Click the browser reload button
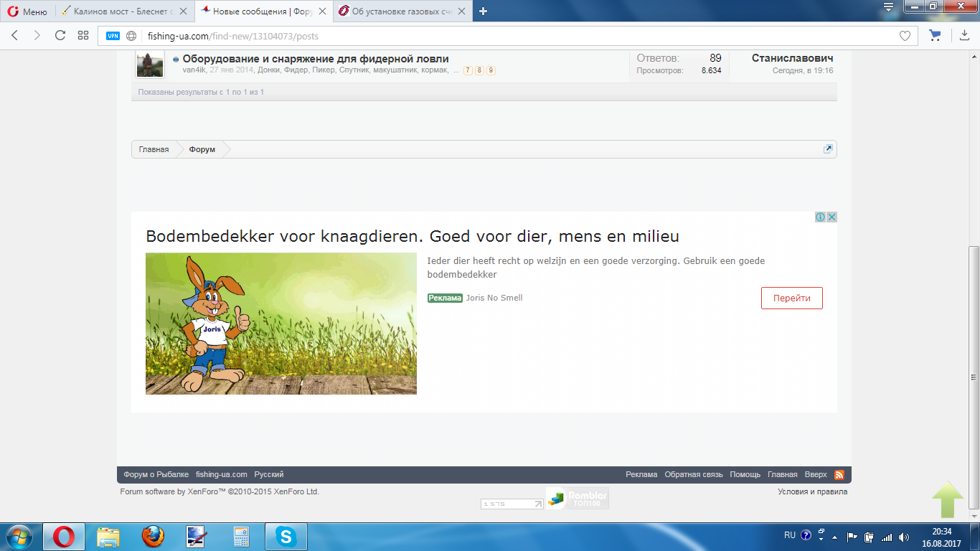Viewport: 980px width, 551px height. coord(60,36)
